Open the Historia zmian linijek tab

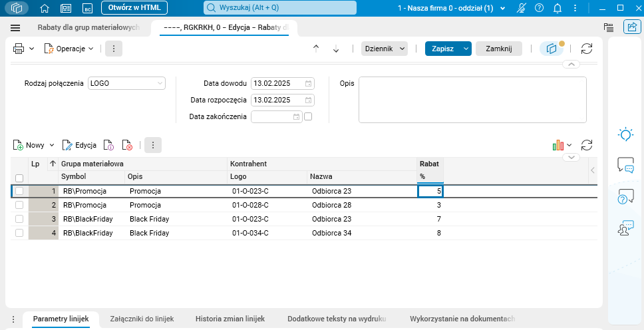pyautogui.click(x=230, y=319)
